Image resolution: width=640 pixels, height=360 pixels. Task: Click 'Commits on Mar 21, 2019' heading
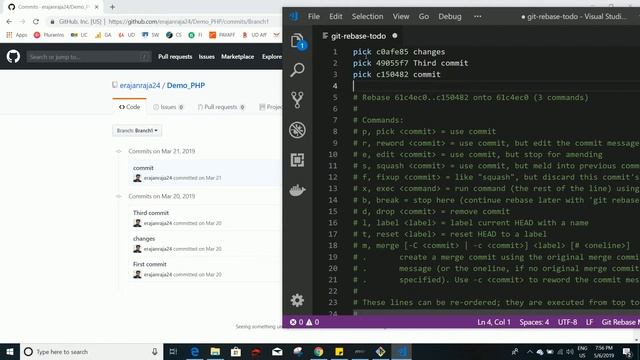162,151
